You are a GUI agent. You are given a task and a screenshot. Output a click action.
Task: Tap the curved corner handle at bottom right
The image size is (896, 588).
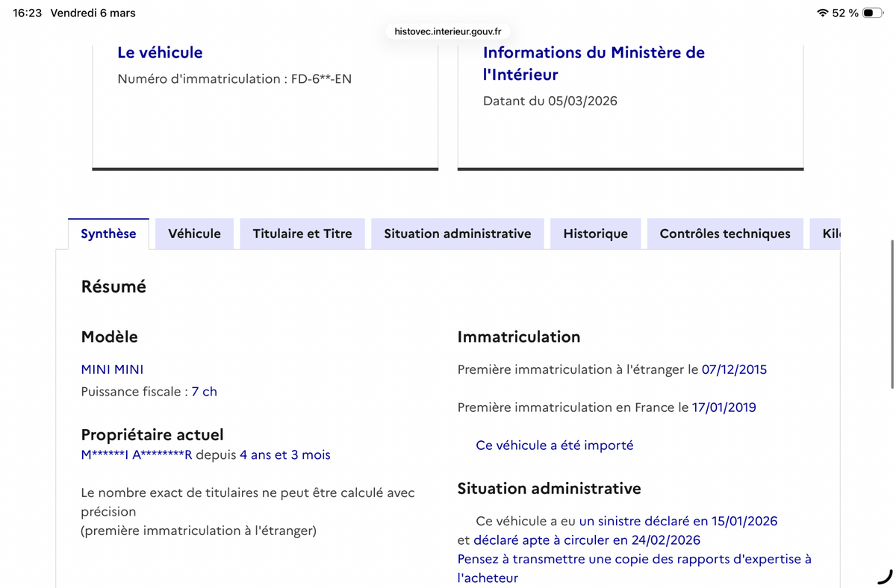click(x=886, y=576)
